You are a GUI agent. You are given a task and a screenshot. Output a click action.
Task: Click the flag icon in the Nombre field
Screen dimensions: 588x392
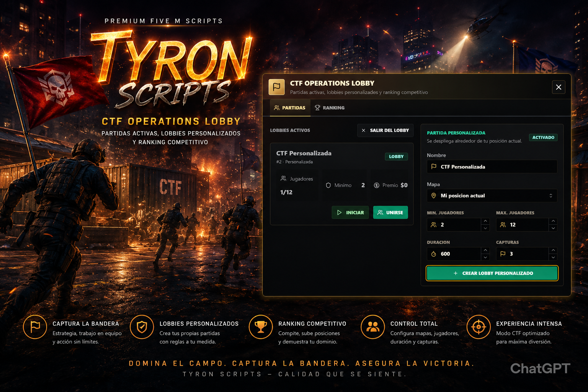(x=434, y=167)
